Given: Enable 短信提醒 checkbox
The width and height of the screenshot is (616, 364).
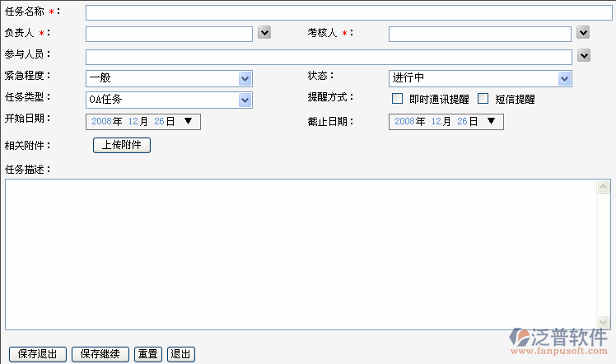Looking at the screenshot, I should (x=483, y=99).
